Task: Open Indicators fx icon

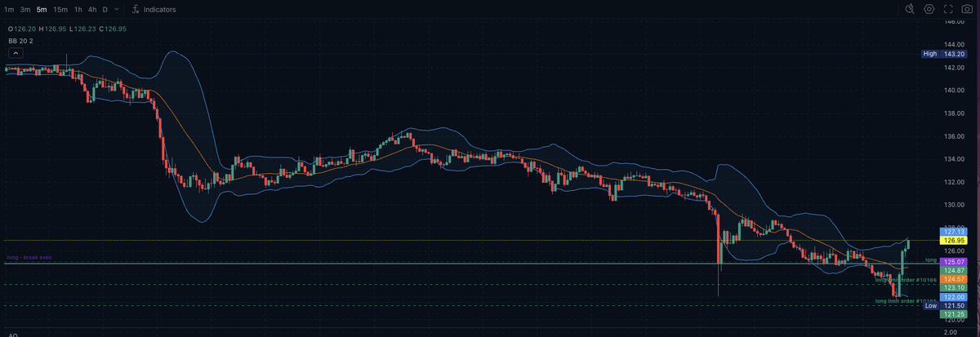Action: pyautogui.click(x=136, y=10)
